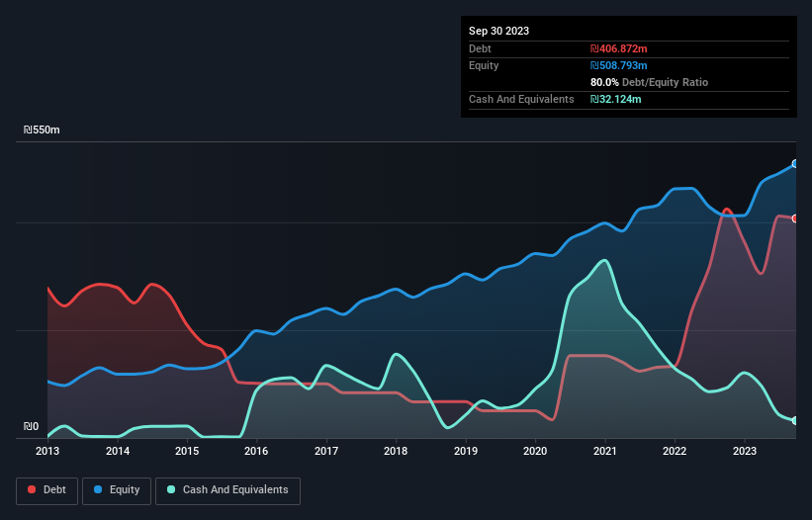Click the blue Equity legend dot
812x520 pixels.
coord(98,489)
